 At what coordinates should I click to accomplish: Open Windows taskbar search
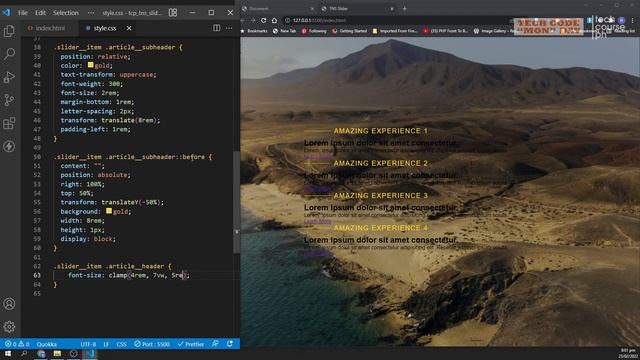click(24, 353)
